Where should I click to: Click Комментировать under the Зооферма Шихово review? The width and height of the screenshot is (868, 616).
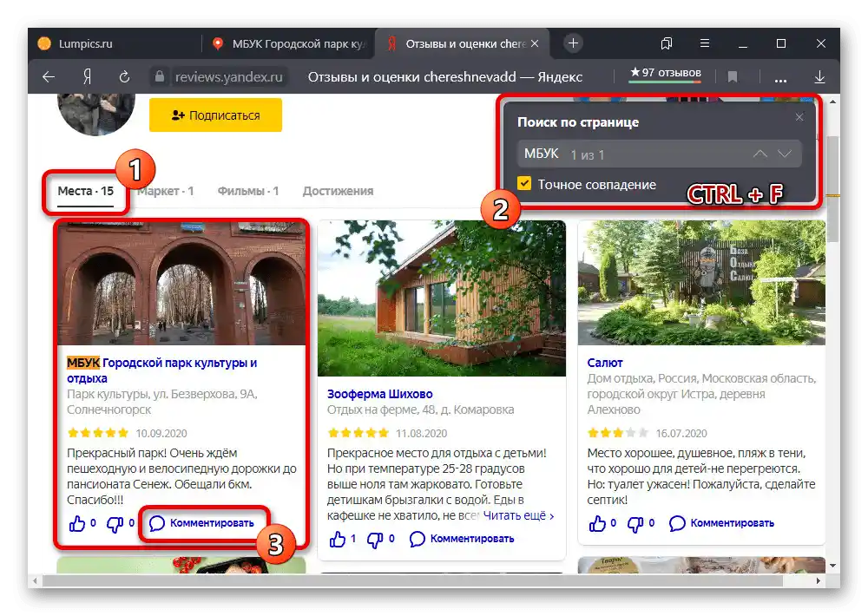tap(463, 539)
